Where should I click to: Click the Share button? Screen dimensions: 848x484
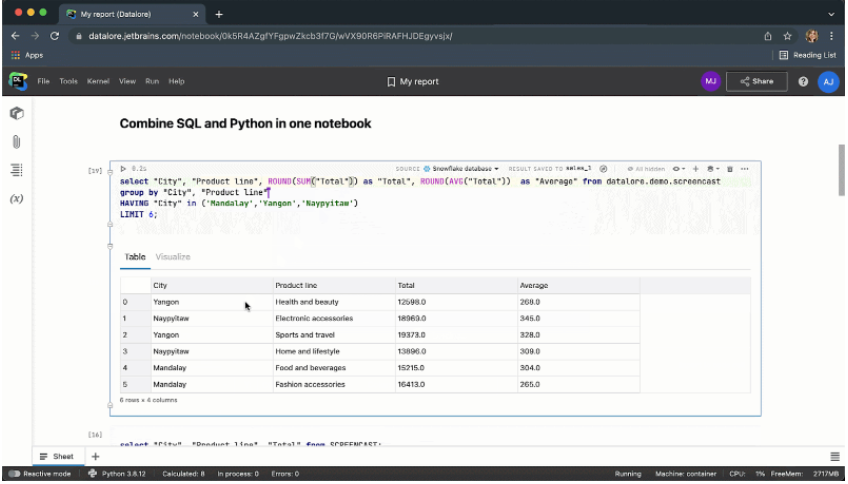(756, 81)
